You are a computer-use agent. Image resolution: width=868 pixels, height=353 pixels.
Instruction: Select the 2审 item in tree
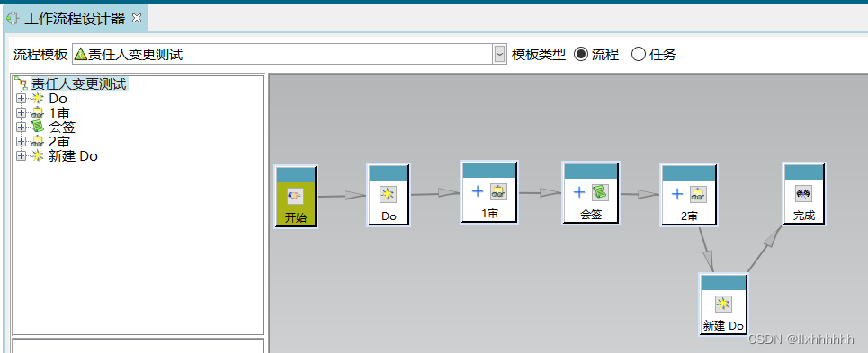[59, 142]
